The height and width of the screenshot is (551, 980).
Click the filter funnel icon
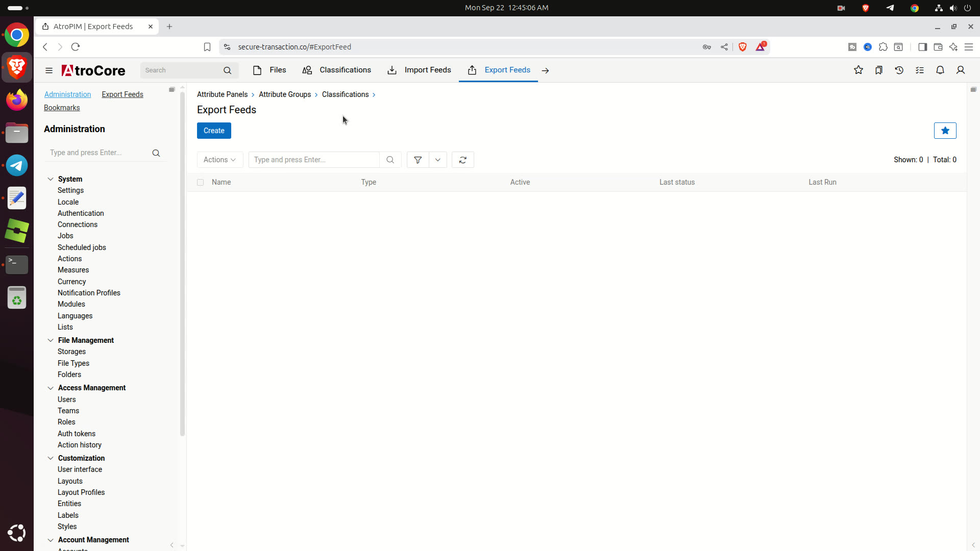(418, 160)
